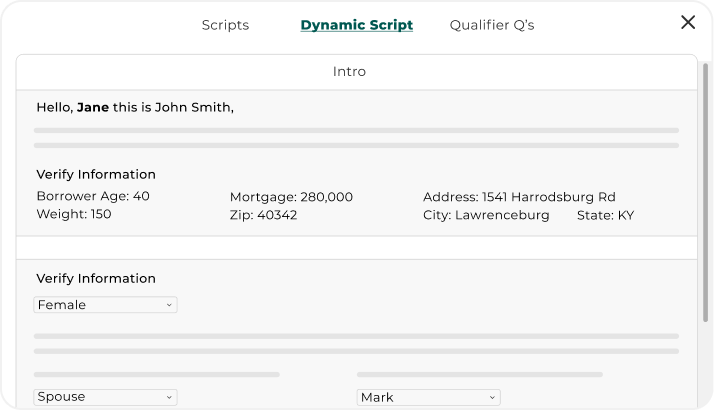Switch to the Scripts tab
Screen dimensions: 714x410
[x=225, y=25]
